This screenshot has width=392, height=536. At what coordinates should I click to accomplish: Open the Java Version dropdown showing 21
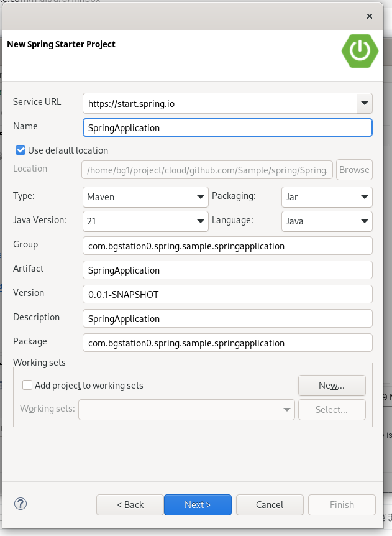pos(145,221)
